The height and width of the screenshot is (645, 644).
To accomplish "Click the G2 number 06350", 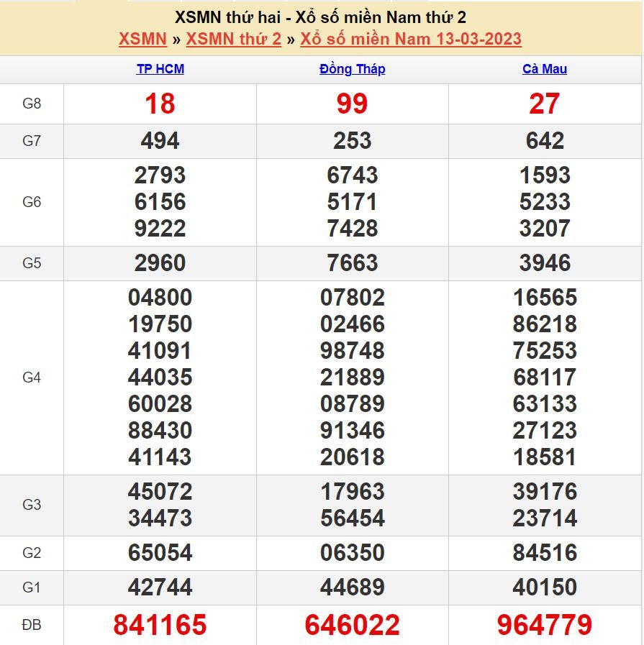I will point(353,553).
